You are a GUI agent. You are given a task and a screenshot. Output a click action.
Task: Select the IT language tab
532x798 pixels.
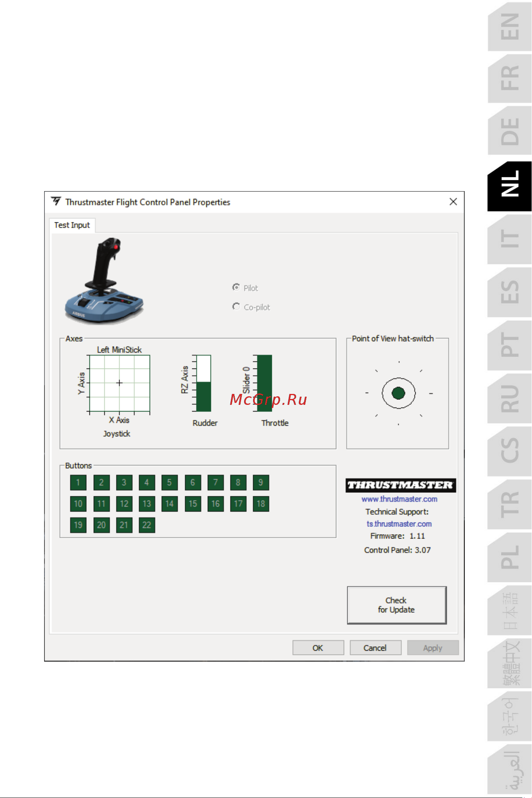510,239
